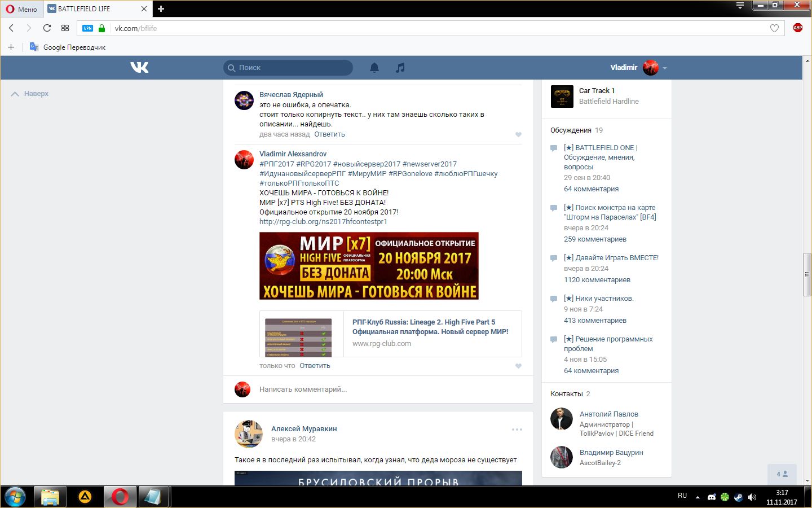Play the Car Track 1 audio
This screenshot has width=812, height=508.
[562, 96]
